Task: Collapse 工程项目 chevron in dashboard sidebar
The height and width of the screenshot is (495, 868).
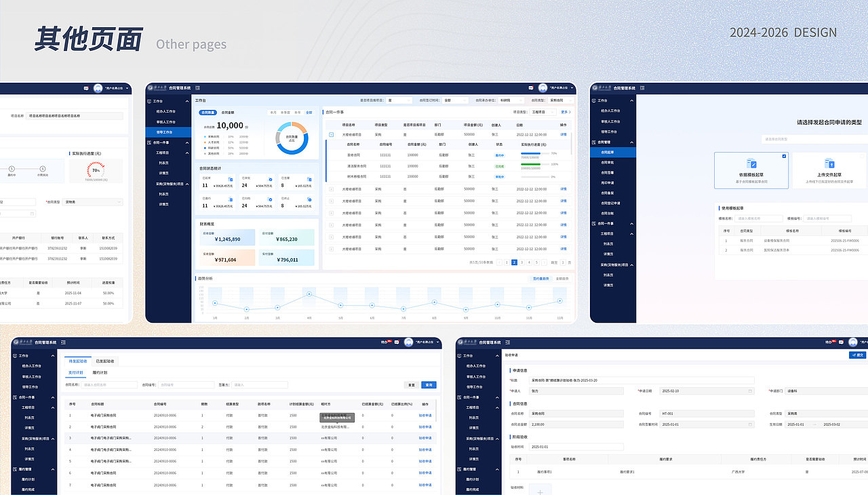Action: (x=186, y=153)
